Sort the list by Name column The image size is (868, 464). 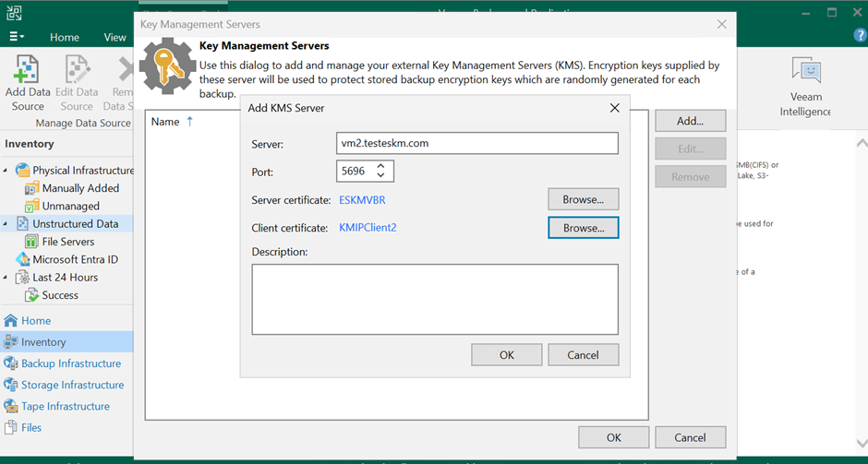pyautogui.click(x=165, y=122)
